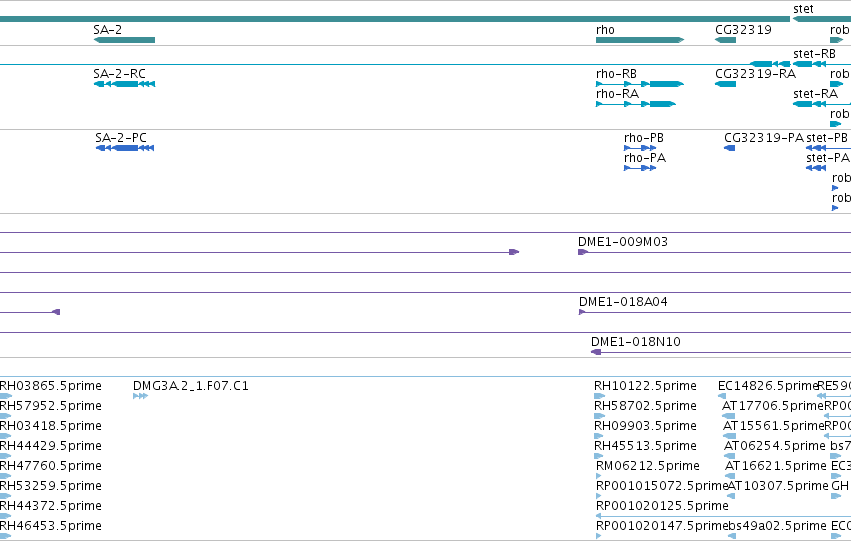This screenshot has width=851, height=541.
Task: Click the stet-PB label
Action: (x=827, y=138)
